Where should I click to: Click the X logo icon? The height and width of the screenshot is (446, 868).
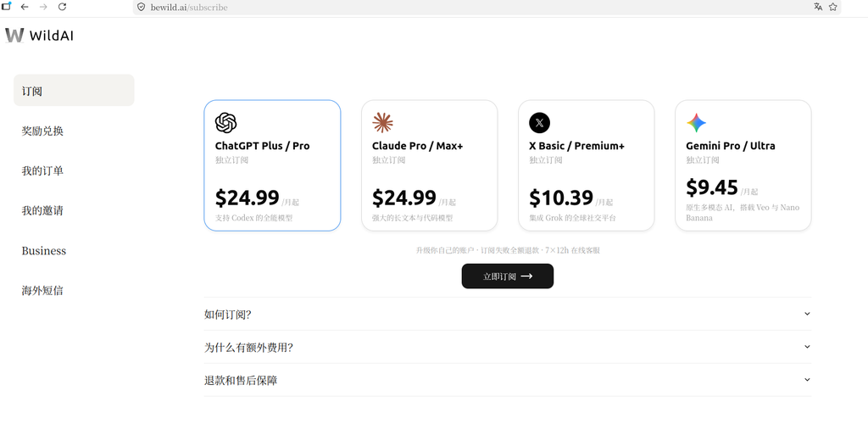[540, 123]
